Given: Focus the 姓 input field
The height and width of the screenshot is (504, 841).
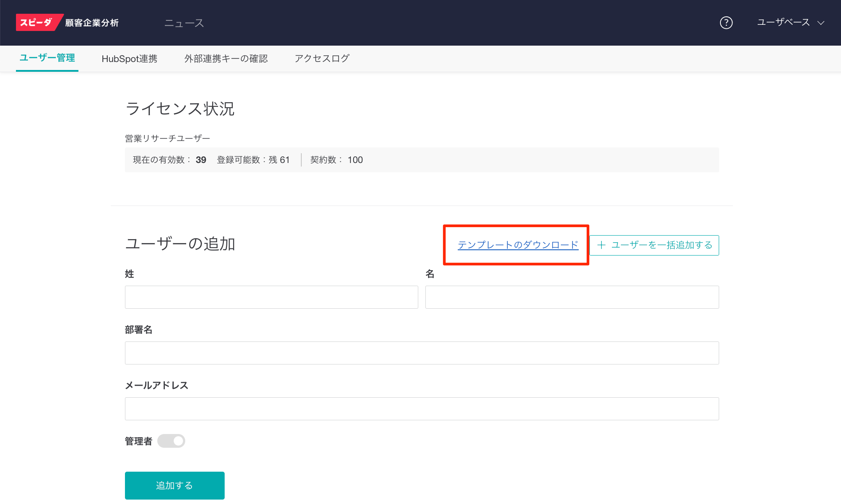Looking at the screenshot, I should [271, 297].
